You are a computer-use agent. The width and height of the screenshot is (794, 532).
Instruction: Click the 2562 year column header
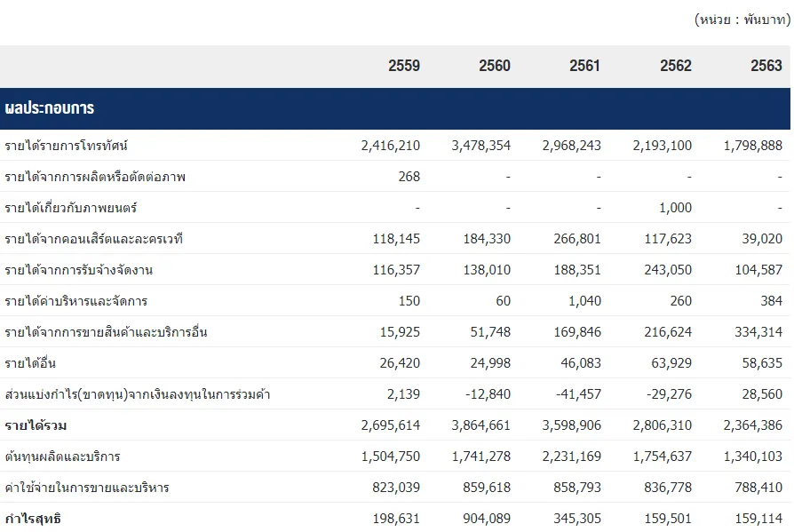pyautogui.click(x=675, y=66)
